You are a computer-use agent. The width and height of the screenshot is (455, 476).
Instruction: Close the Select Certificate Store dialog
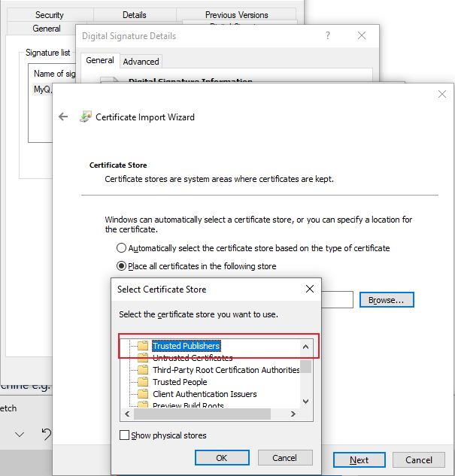(x=310, y=289)
